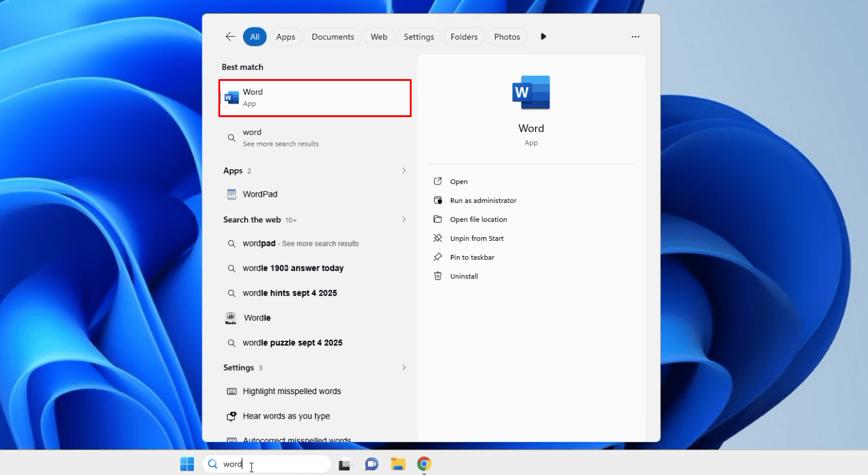Image resolution: width=868 pixels, height=475 pixels.
Task: Click the magnifier icon beside 'See more search results'
Action: [x=232, y=138]
